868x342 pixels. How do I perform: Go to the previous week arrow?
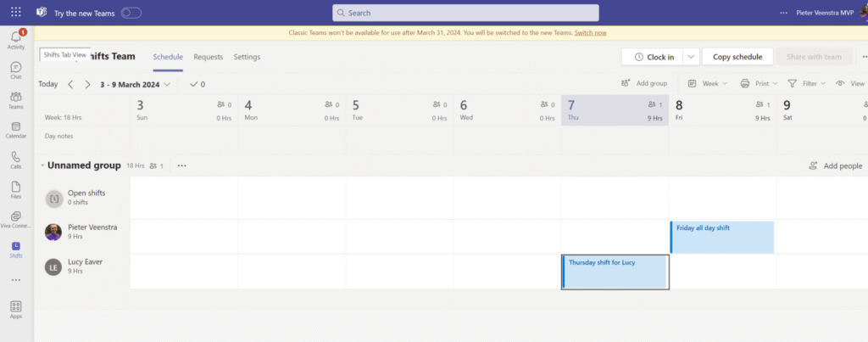click(70, 84)
